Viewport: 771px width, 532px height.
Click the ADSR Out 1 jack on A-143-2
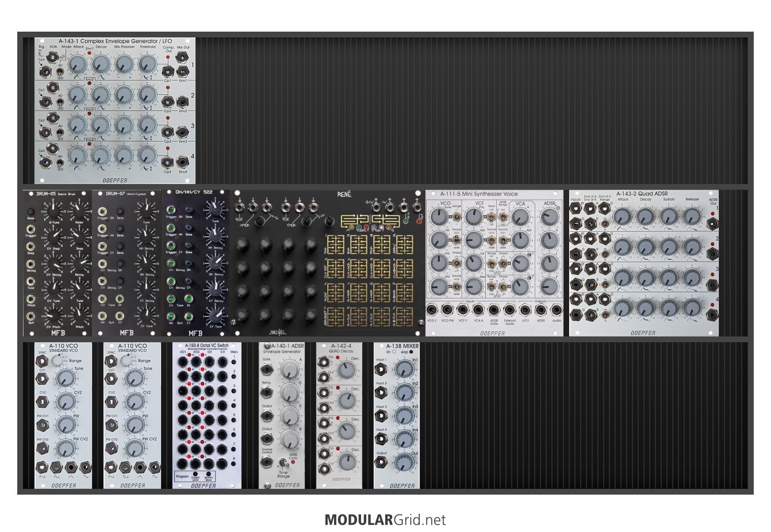coord(713,224)
